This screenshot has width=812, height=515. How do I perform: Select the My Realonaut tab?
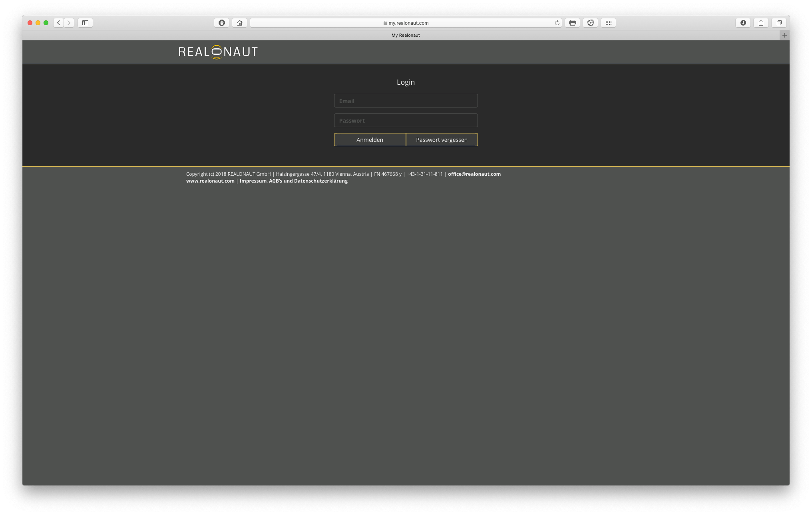point(405,35)
